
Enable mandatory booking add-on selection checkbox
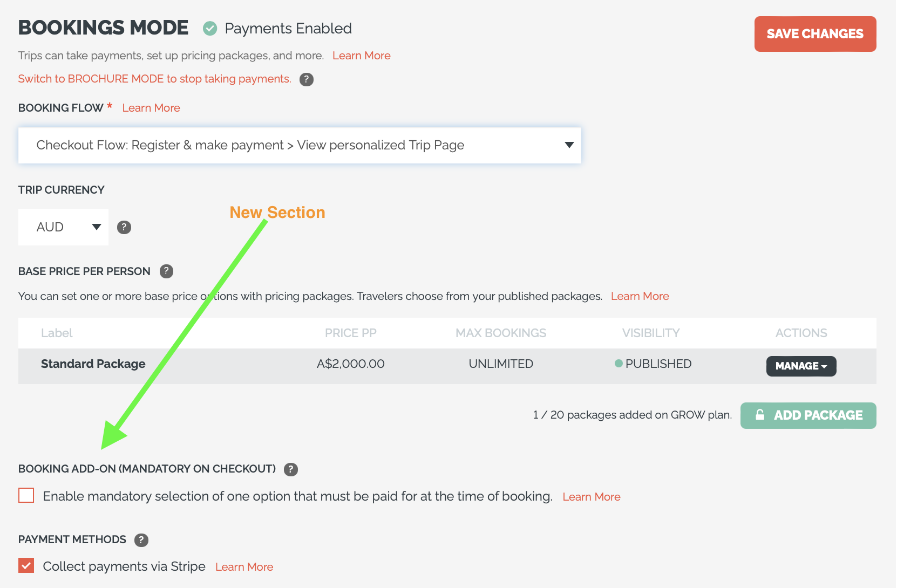[x=25, y=495]
